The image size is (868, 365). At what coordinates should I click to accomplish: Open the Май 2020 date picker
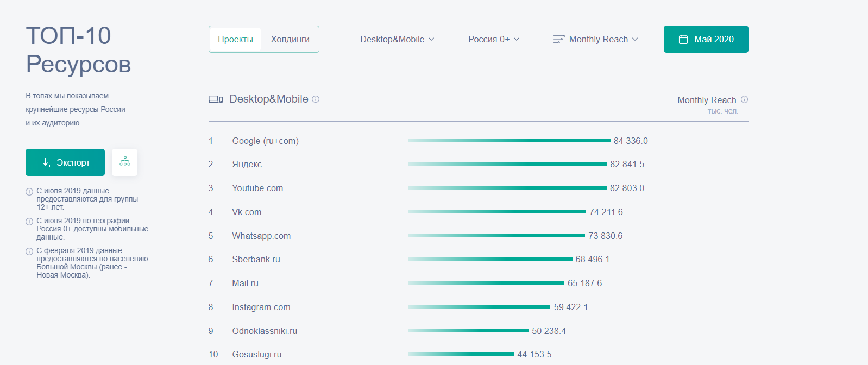(x=706, y=39)
